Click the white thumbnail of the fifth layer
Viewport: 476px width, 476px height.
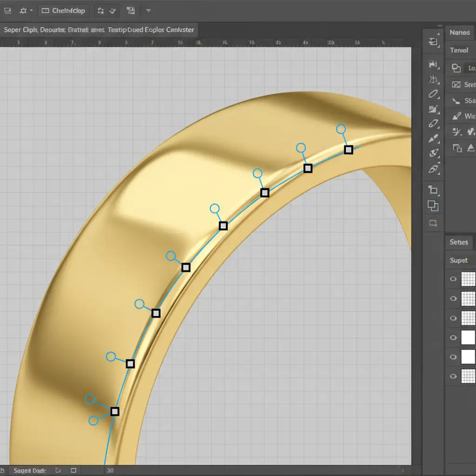pos(468,357)
